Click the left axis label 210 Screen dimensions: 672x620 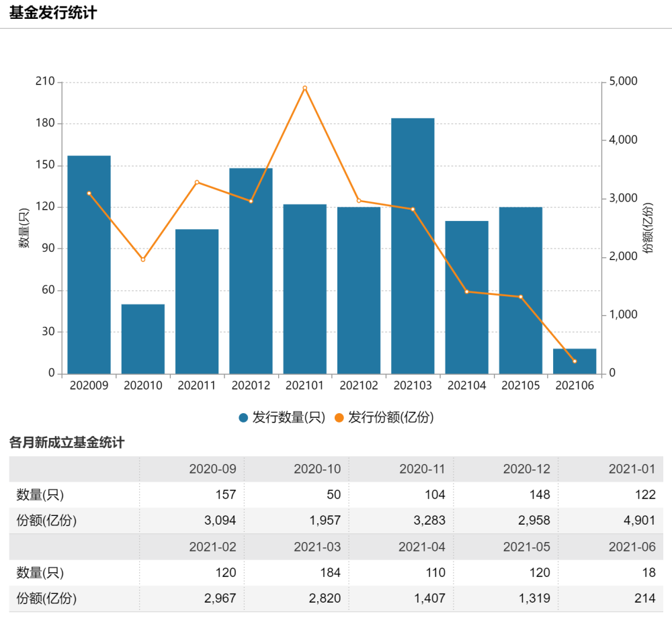coord(45,81)
